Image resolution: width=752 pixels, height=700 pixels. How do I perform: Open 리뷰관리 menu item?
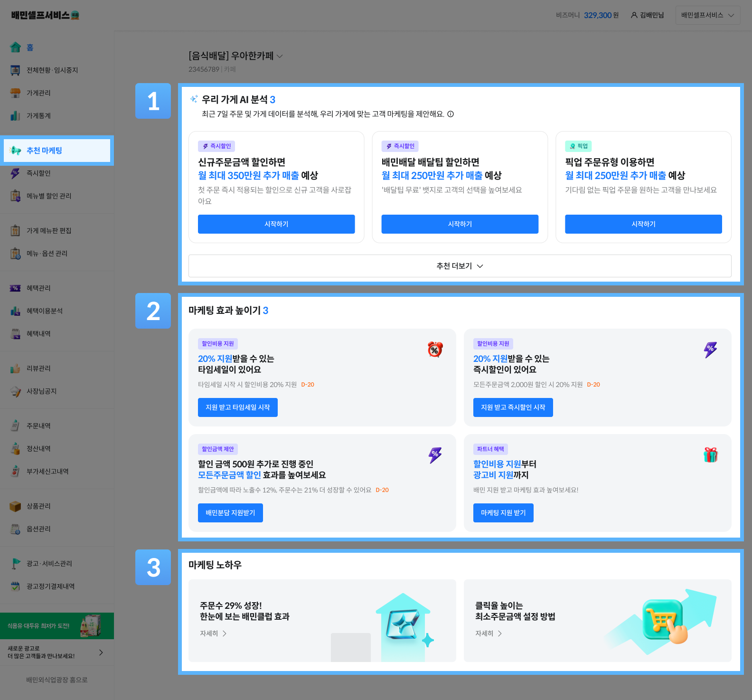(x=57, y=369)
